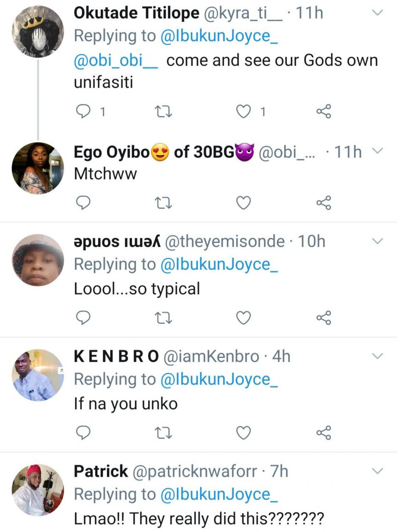
Task: Share the Mtchww tweet
Action: click(323, 203)
